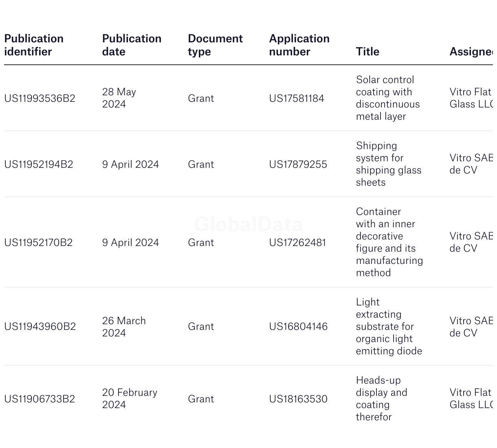Select the Application number column header
This screenshot has width=497, height=448.
point(299,45)
